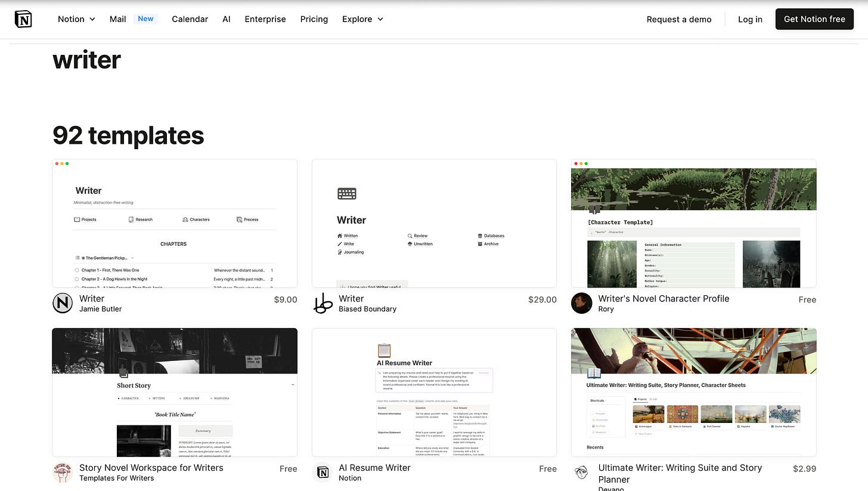Open Ultimate Writer preview thumbnail
This screenshot has height=491, width=868.
(694, 392)
